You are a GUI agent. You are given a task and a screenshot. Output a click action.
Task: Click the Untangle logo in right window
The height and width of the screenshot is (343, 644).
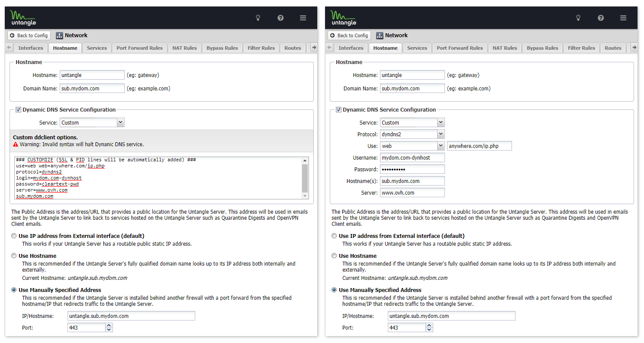point(344,18)
